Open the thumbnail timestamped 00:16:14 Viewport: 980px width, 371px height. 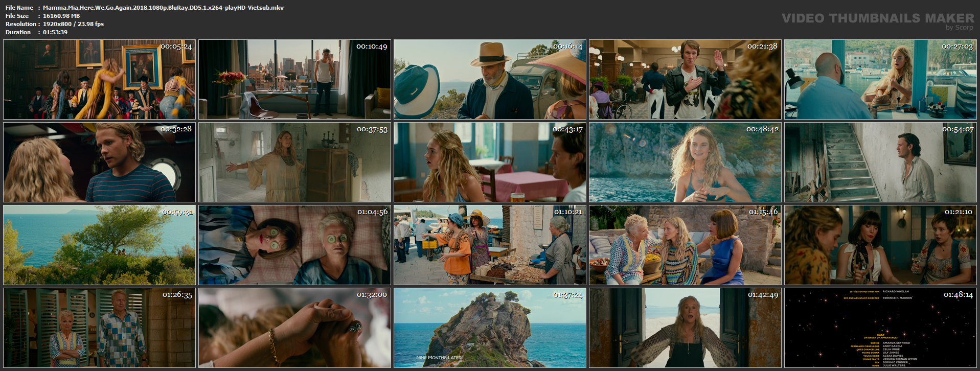(x=490, y=80)
